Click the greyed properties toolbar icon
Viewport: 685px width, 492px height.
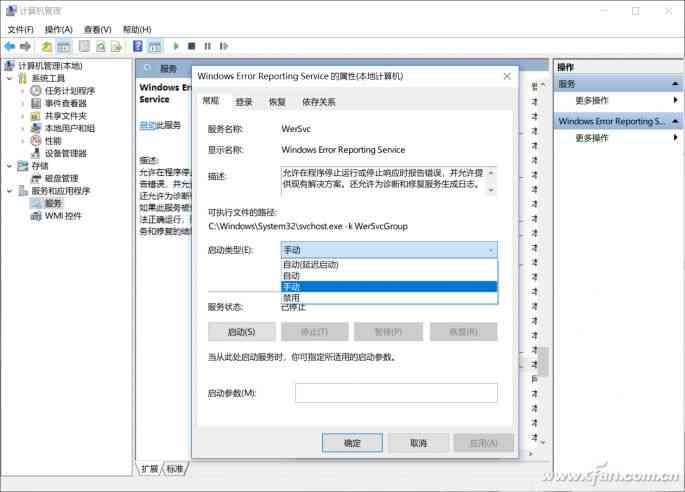pos(84,46)
